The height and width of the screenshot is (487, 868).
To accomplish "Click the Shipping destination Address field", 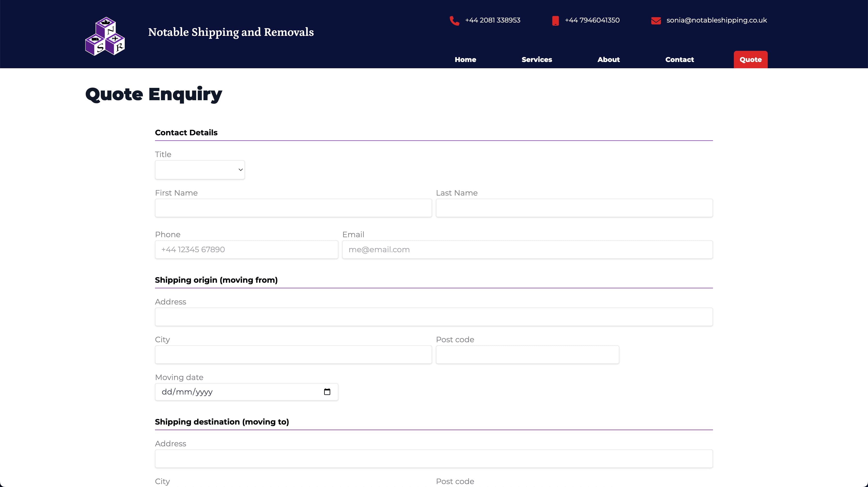I will (x=434, y=458).
